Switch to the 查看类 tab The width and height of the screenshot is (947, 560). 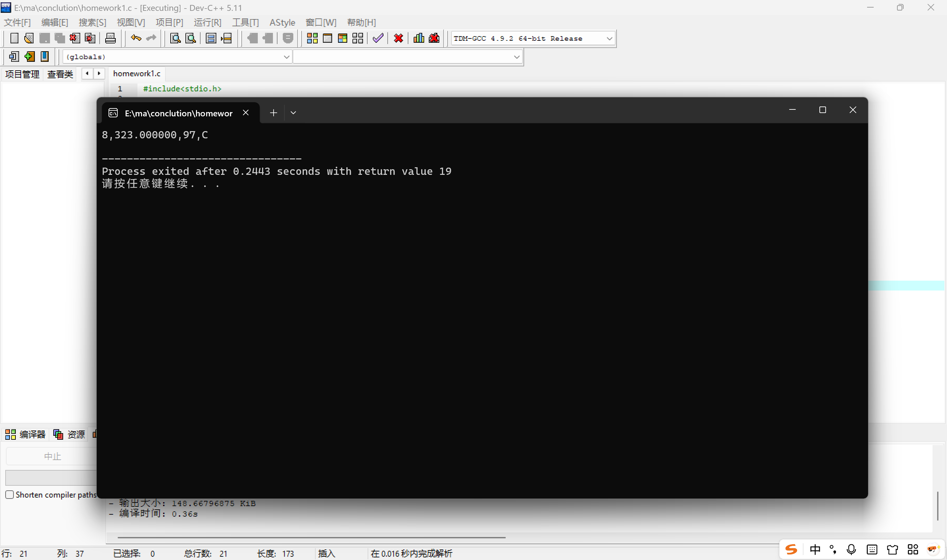(60, 74)
